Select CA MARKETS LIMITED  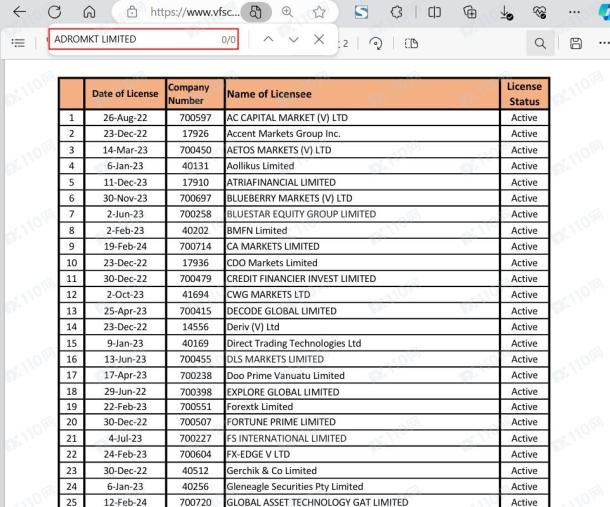pyautogui.click(x=273, y=246)
